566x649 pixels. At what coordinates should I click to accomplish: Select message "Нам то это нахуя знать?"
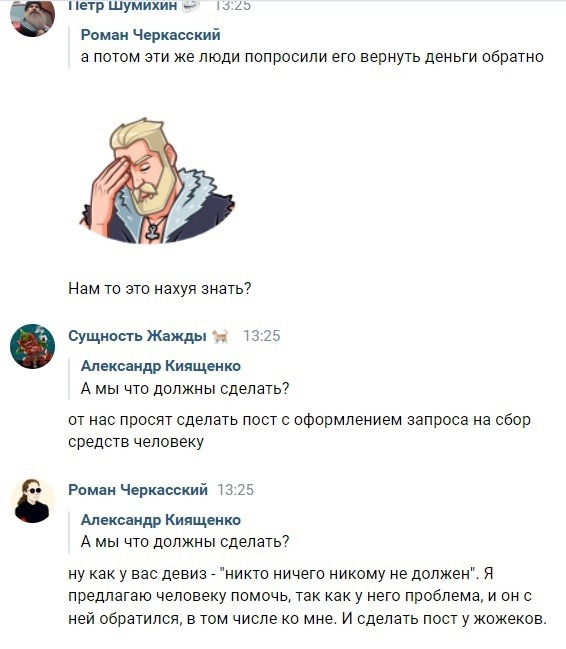tap(160, 288)
